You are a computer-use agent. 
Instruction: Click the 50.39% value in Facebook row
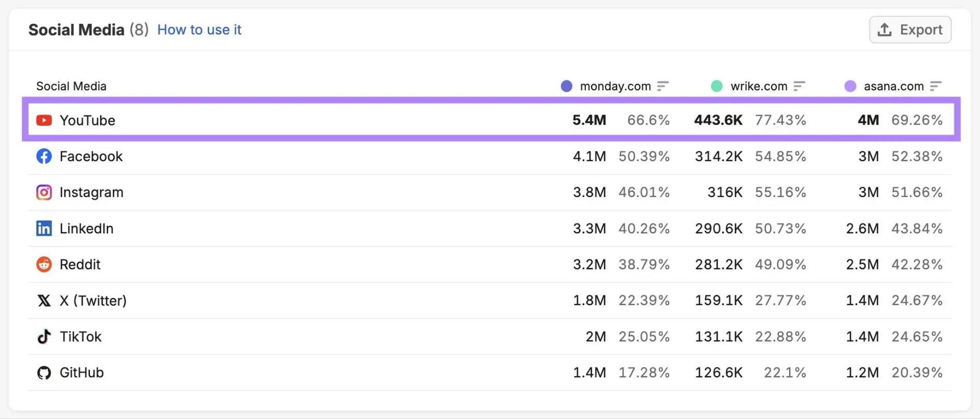point(644,156)
